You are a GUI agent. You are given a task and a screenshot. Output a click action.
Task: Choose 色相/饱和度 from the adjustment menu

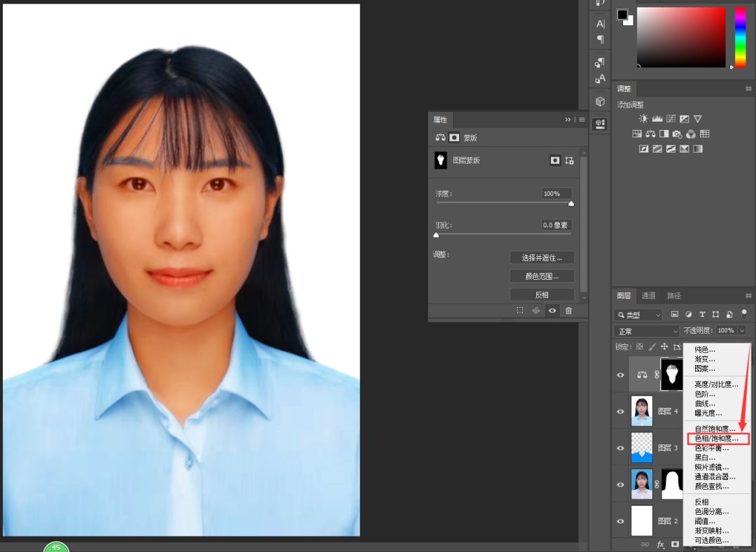point(716,439)
